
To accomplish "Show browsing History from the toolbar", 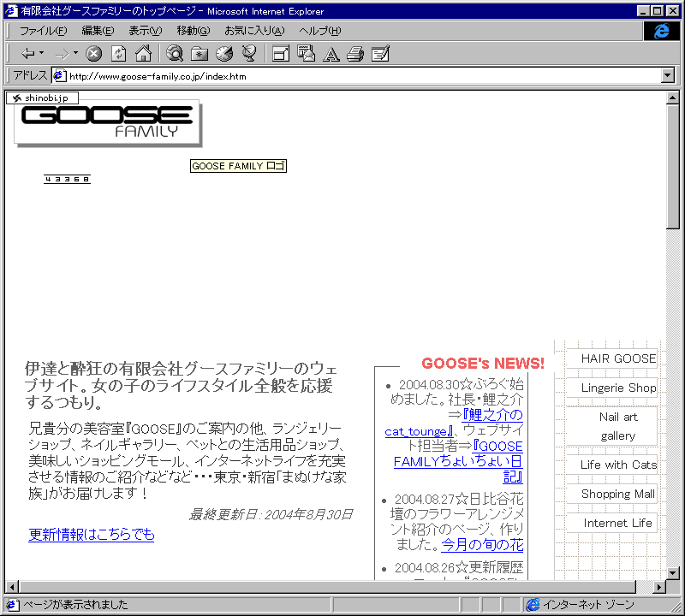I will click(224, 54).
